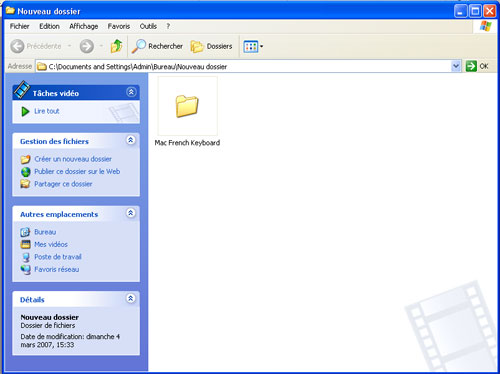The width and height of the screenshot is (500, 374).
Task: Click the Tâches vidéo panel header title
Action: tap(56, 93)
